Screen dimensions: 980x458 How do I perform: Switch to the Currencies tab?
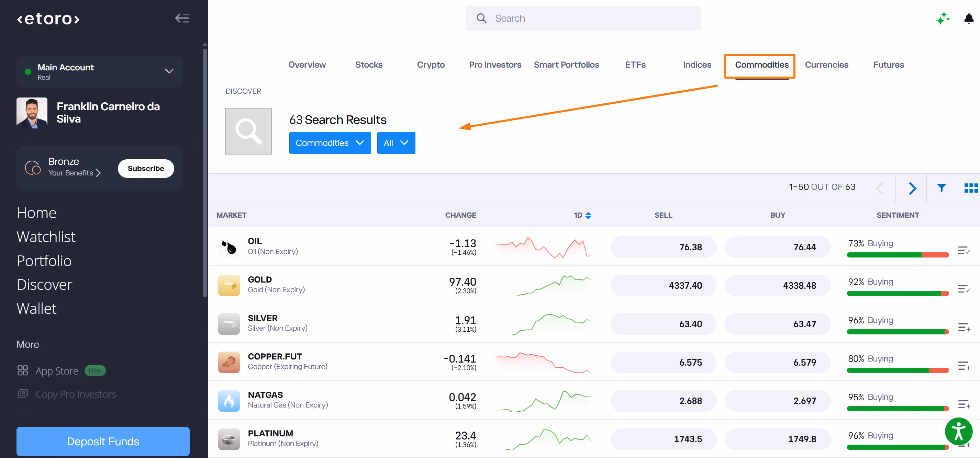click(x=826, y=65)
